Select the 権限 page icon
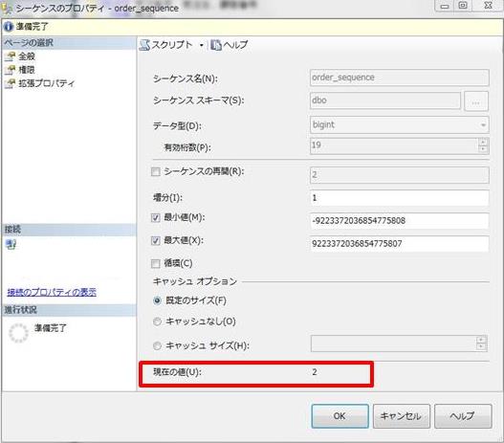 [10, 70]
